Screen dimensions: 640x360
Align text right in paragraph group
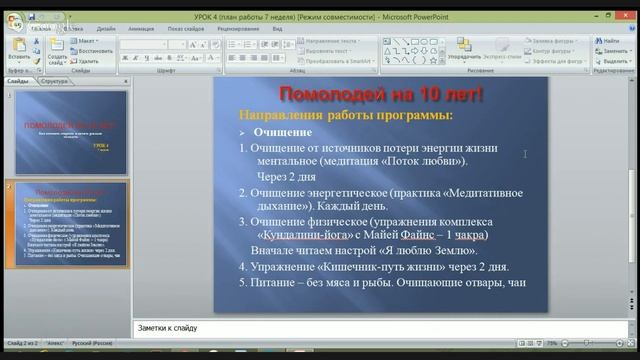click(x=253, y=58)
